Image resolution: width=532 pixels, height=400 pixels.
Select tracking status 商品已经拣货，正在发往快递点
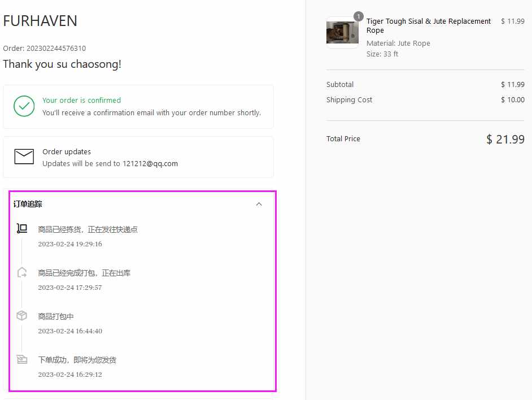point(88,229)
